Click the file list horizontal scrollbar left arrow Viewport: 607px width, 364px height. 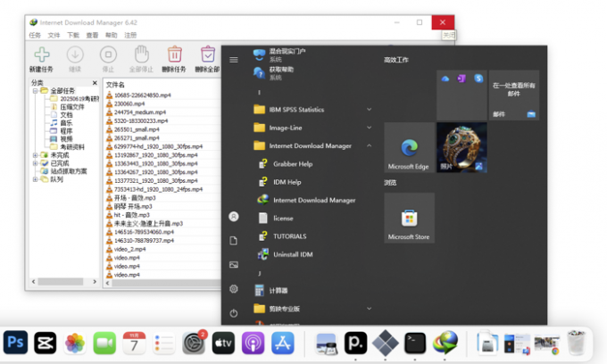coord(108,283)
